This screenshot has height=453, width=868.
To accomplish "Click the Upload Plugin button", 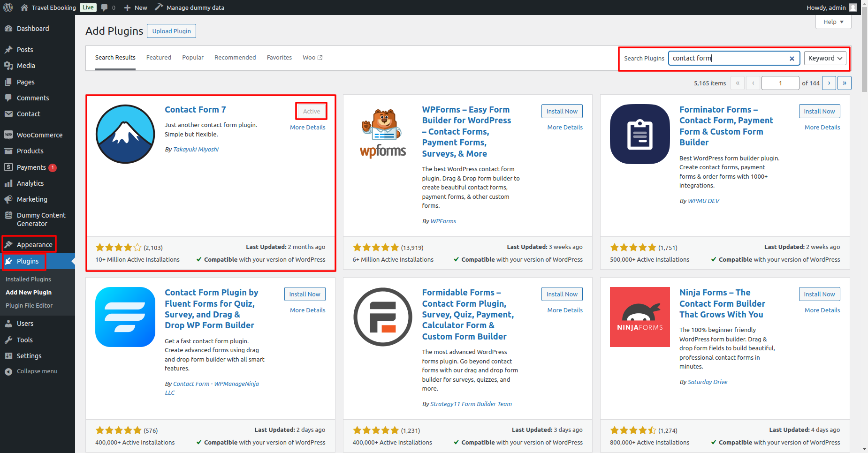I will (171, 31).
